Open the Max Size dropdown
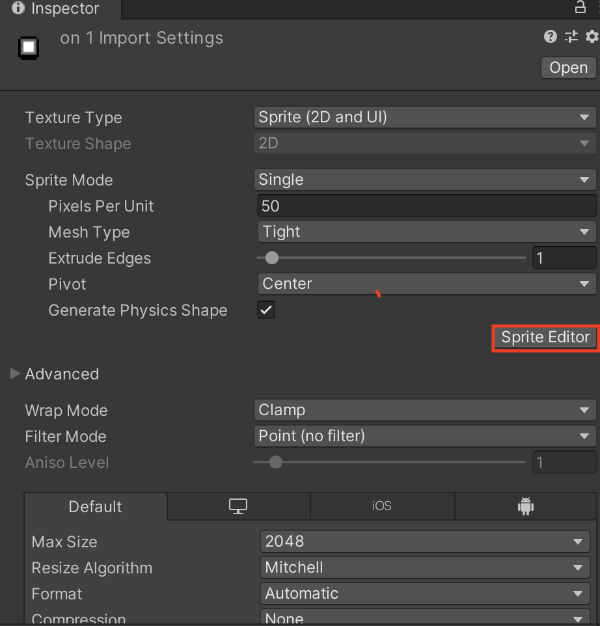600x626 pixels. (x=425, y=541)
